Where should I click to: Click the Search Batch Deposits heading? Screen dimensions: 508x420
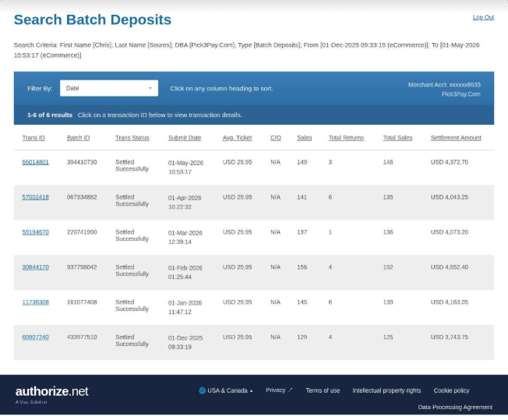click(x=93, y=19)
